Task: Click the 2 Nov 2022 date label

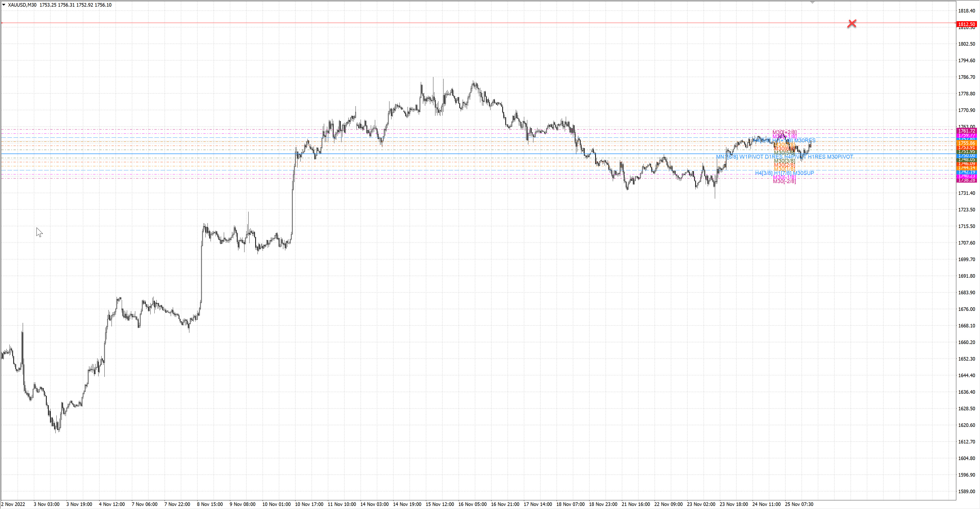Action: (x=13, y=504)
